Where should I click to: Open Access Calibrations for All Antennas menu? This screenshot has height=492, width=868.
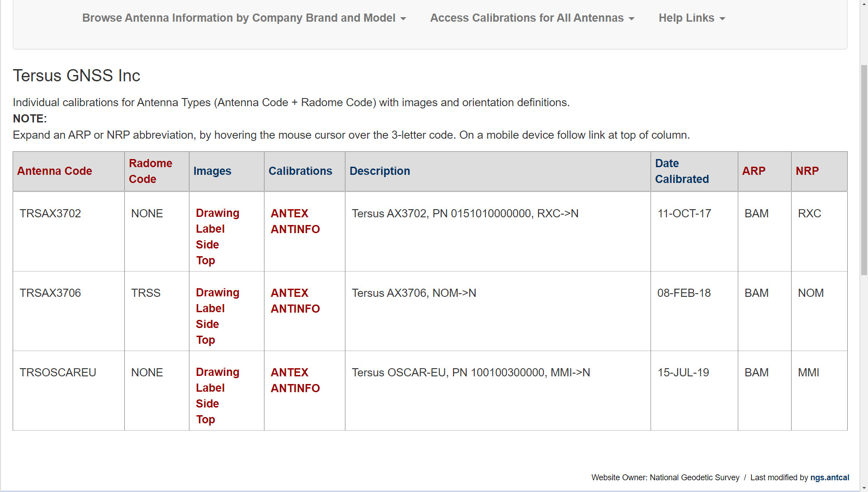532,18
